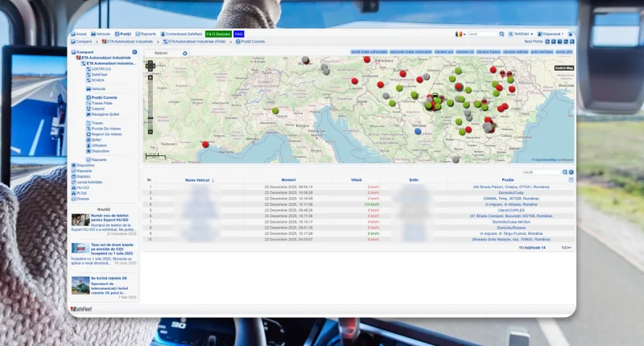
Task: Toggle the ecran plin fullscreen option
Action: pyautogui.click(x=564, y=51)
